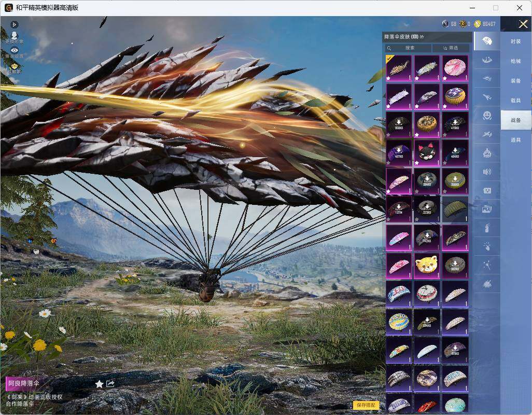Download the 1.07M parachute skin
Viewport: 532px width, 415px height.
pos(399,209)
